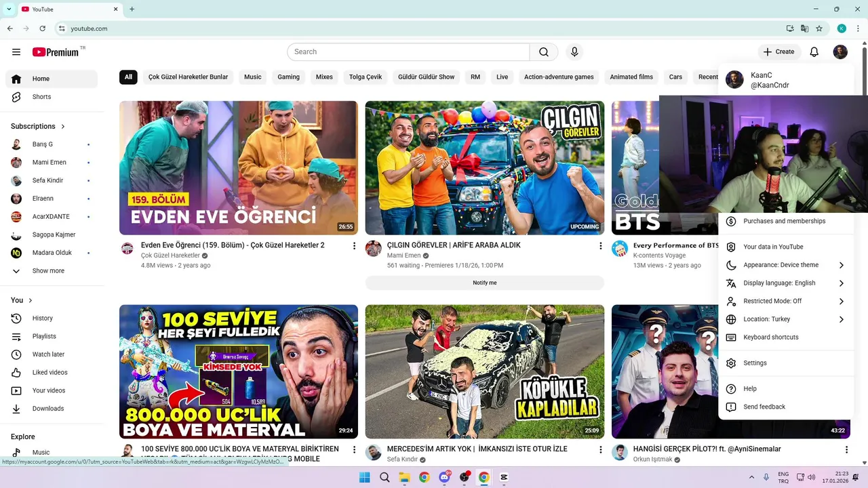Go to Home in the sidebar

point(52,79)
